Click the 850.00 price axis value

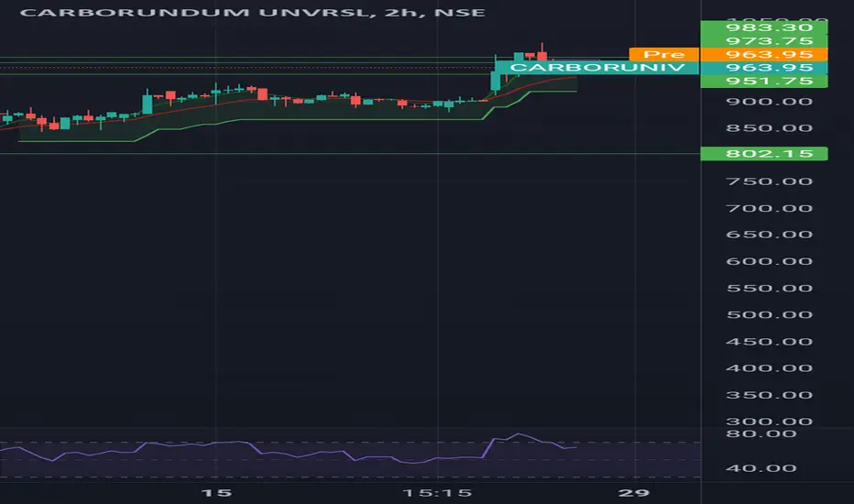pyautogui.click(x=769, y=128)
